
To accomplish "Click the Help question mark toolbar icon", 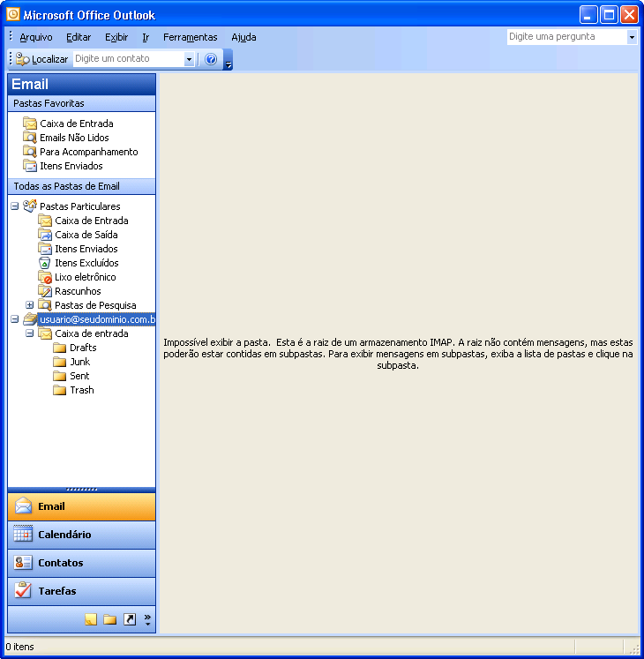I will click(x=211, y=59).
